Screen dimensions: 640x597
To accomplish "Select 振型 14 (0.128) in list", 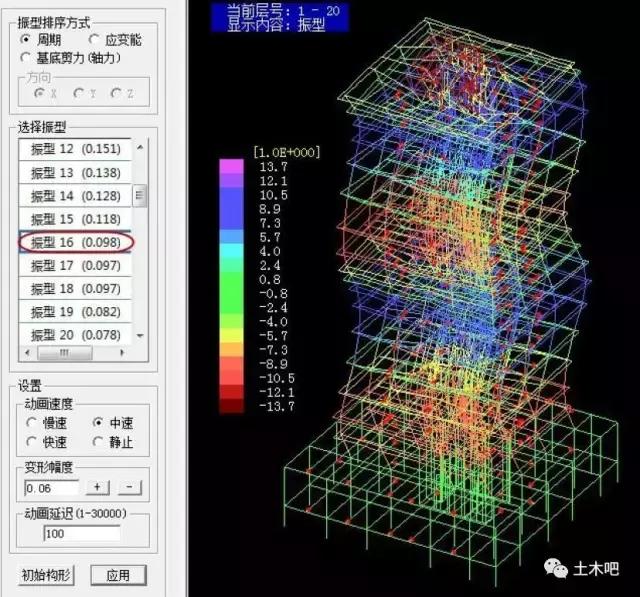I will point(75,196).
